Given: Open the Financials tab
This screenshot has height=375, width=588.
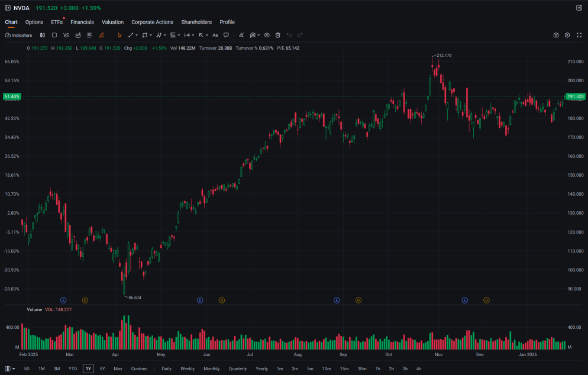Looking at the screenshot, I should [x=82, y=22].
